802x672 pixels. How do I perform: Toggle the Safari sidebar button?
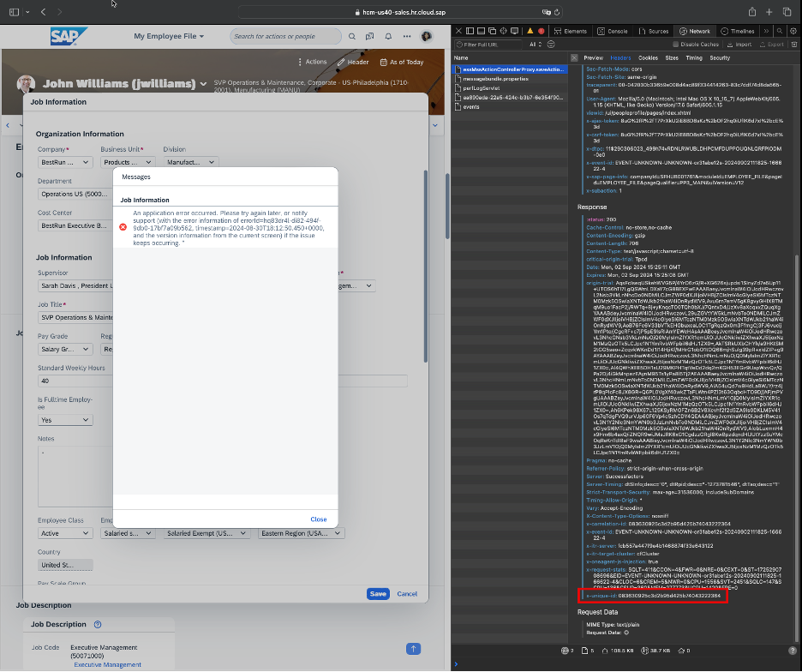click(x=15, y=12)
